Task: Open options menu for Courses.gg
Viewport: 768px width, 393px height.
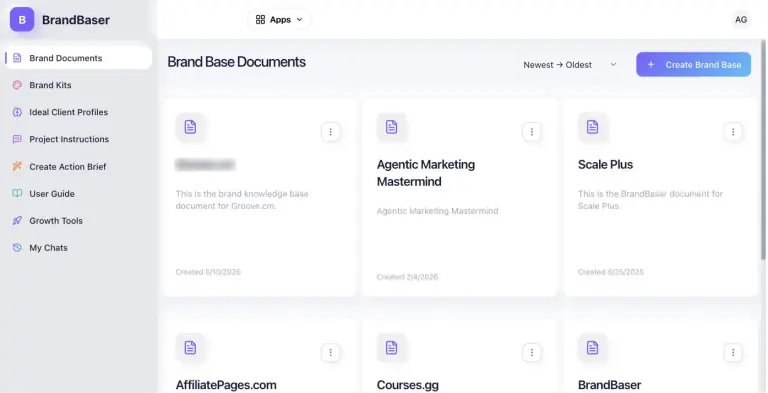Action: (x=532, y=352)
